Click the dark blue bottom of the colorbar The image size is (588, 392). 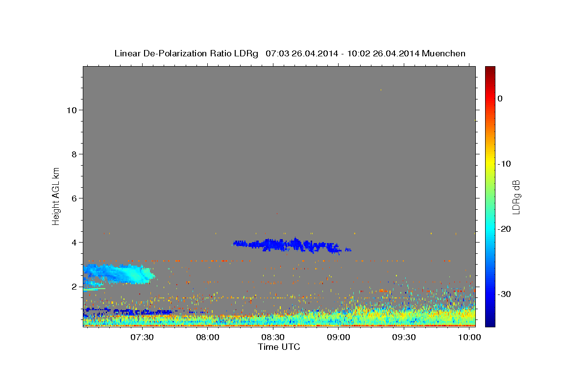pos(490,322)
